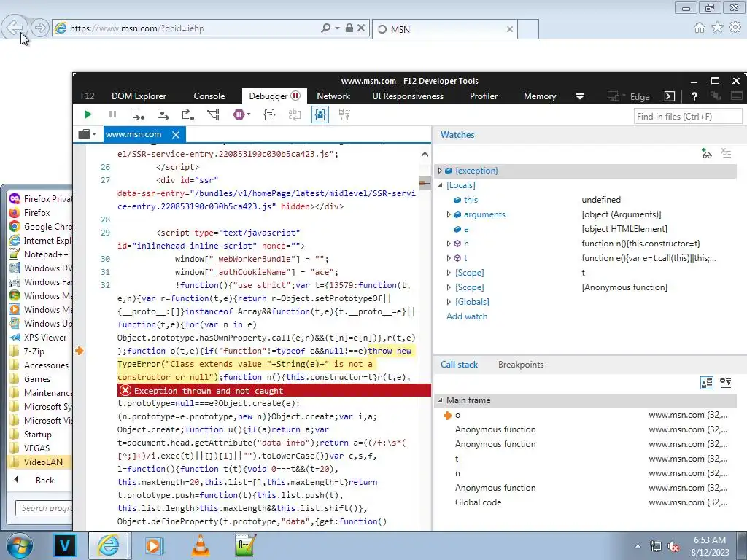
Task: Collapse the Main frame call stack group
Action: tap(440, 400)
